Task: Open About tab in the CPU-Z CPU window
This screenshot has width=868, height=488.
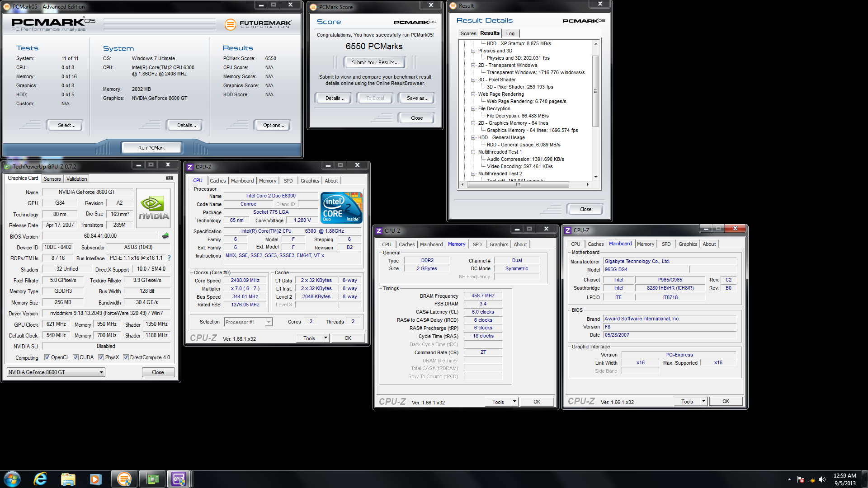Action: (x=331, y=181)
